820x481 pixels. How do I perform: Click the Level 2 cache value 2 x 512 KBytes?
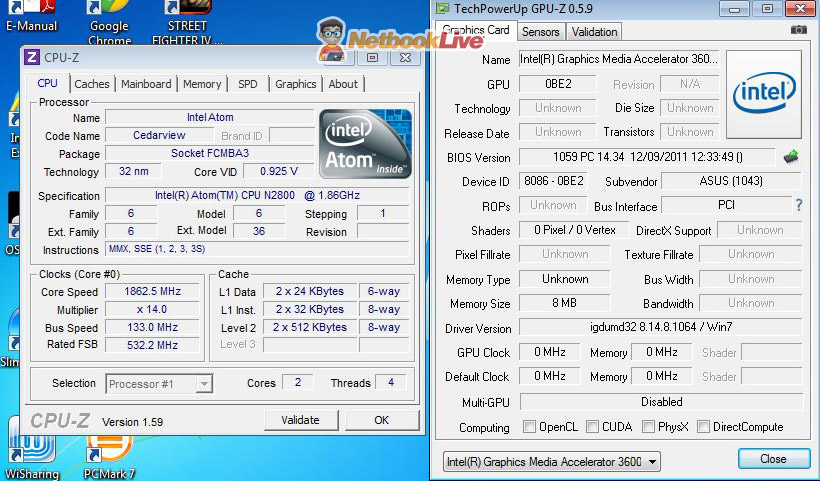[310, 327]
